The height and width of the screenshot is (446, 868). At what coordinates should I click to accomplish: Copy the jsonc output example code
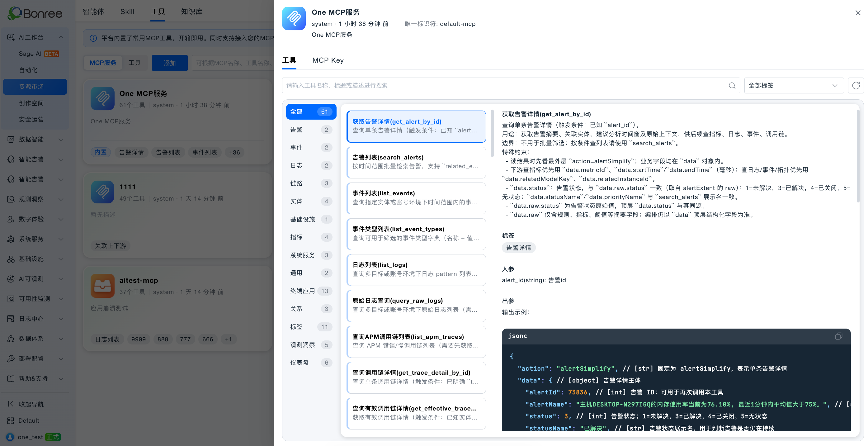tap(839, 336)
